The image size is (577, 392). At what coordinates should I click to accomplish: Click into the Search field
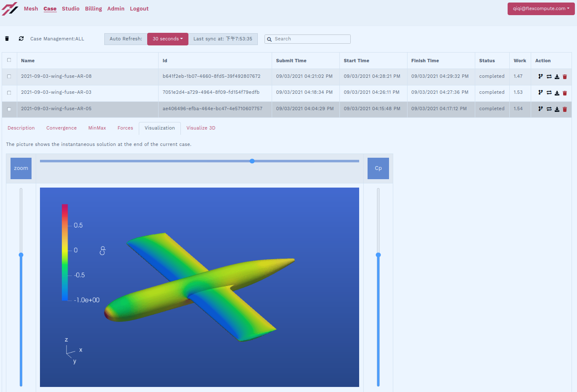tap(311, 39)
